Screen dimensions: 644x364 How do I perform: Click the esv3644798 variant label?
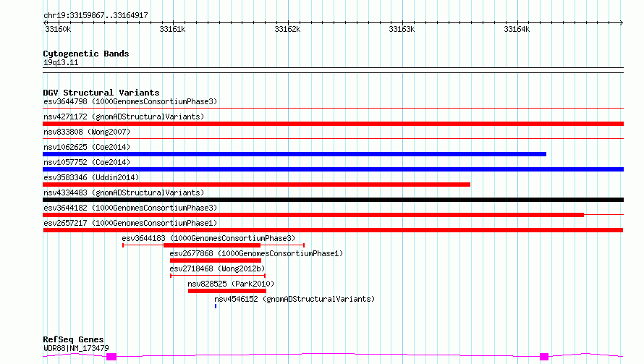click(x=130, y=101)
